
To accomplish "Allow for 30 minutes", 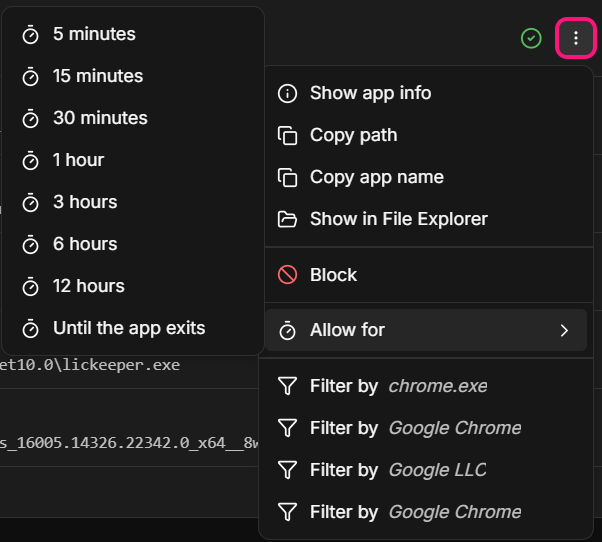I will coord(133,118).
